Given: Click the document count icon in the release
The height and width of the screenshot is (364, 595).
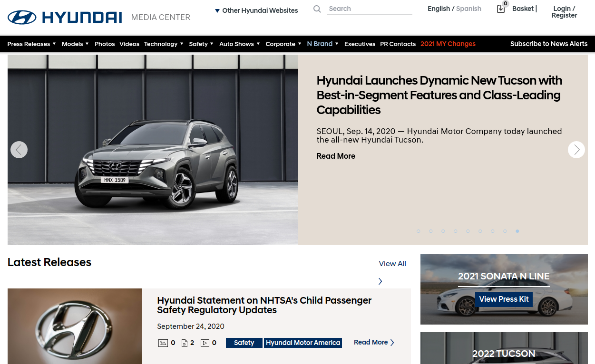Looking at the screenshot, I should (x=185, y=343).
